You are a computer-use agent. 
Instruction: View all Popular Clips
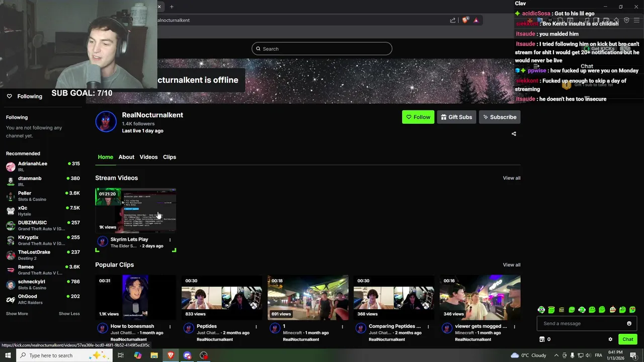[512, 265]
